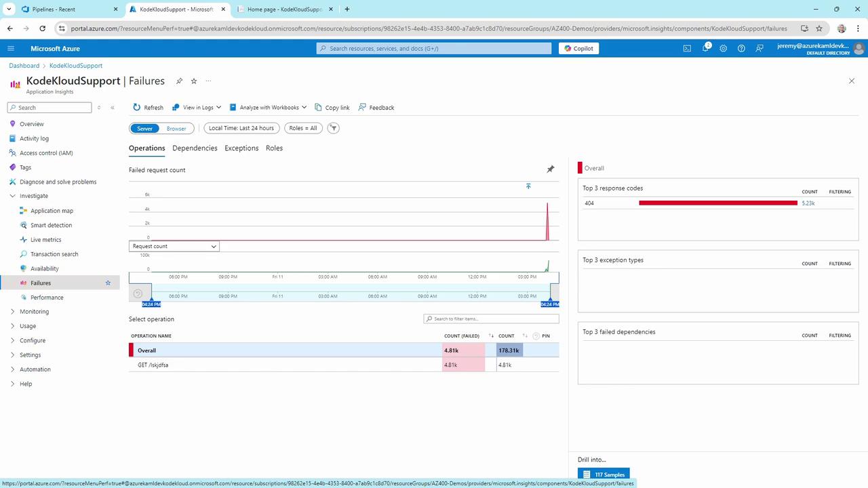Select the Operations tab

[147, 148]
